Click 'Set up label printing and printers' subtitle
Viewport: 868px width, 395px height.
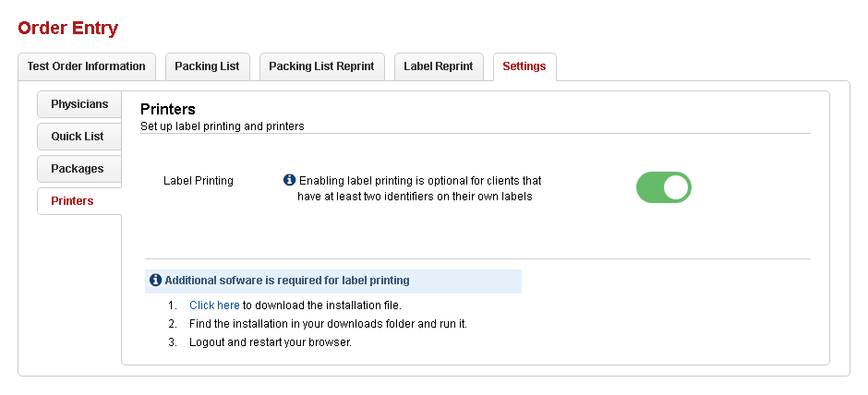click(x=222, y=126)
